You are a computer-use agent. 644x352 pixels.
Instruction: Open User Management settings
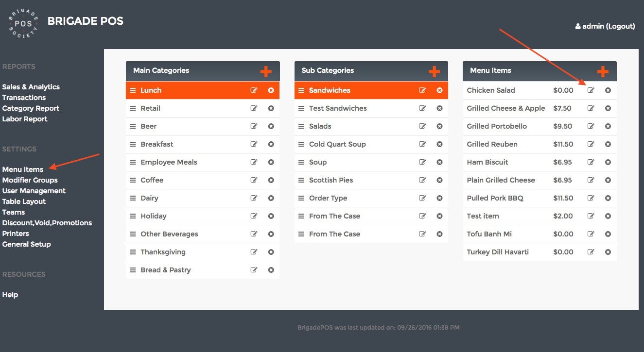pos(34,191)
